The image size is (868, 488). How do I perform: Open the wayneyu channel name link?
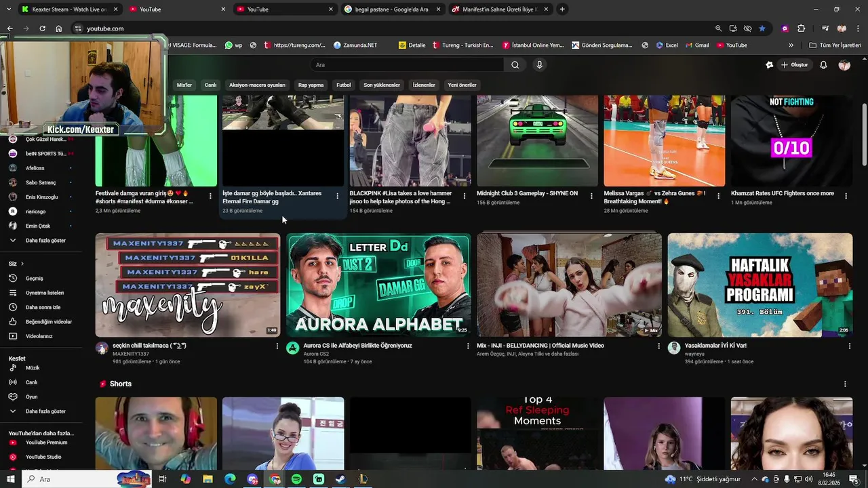694,354
